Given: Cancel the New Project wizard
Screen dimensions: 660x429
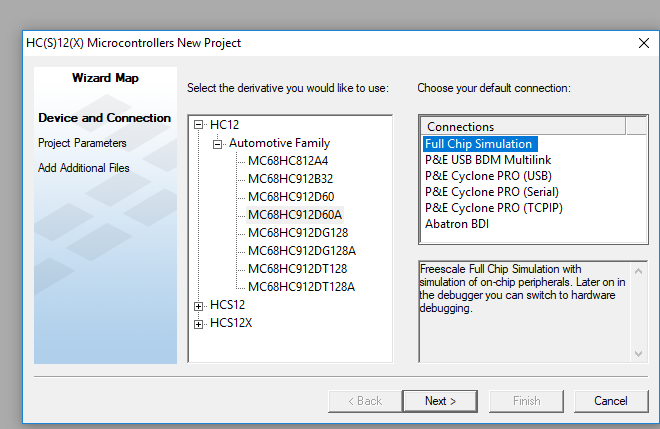Looking at the screenshot, I should coord(610,401).
